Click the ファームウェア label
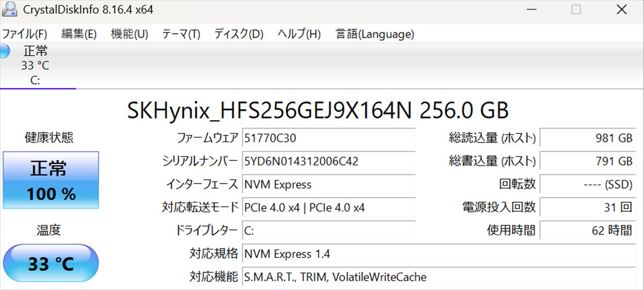Viewport: 644px width, 290px height. (x=207, y=138)
